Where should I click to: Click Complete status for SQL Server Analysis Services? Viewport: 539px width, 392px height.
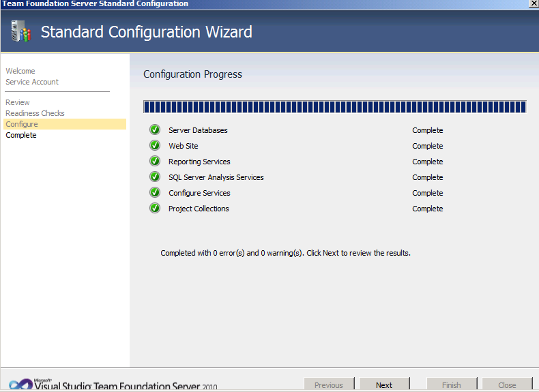coord(428,177)
